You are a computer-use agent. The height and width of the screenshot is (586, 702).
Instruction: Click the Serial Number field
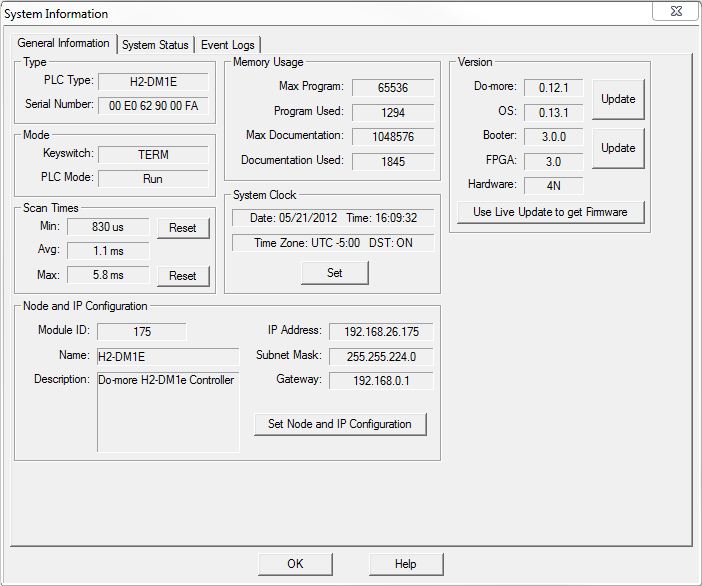pos(153,105)
